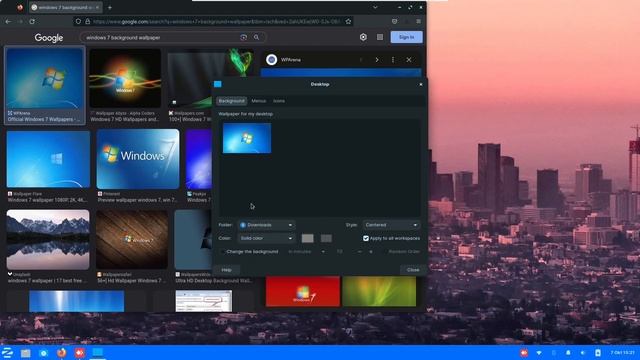Viewport: 640px width, 360px height.
Task: Open the Folder dropdown showing Downloads
Action: [266, 225]
